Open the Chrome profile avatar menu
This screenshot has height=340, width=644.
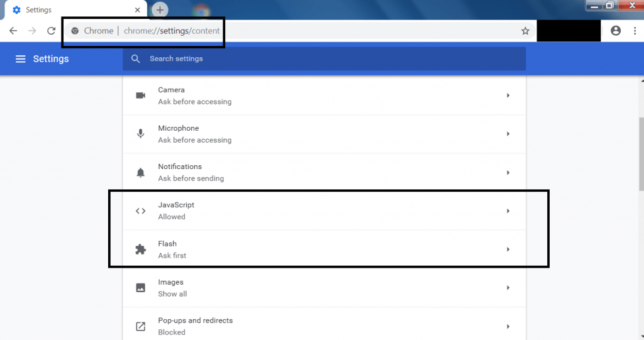(615, 30)
